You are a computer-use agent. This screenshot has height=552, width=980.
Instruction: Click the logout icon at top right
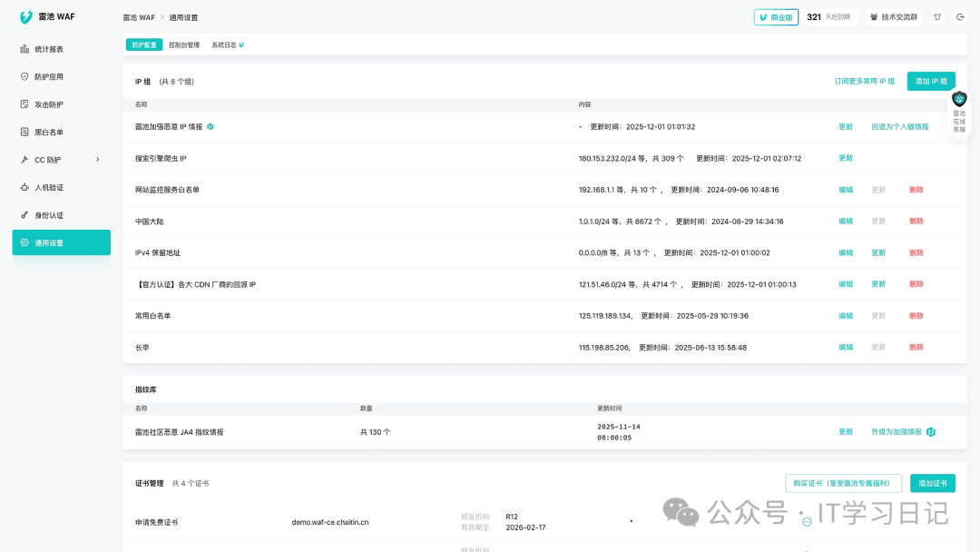coord(960,17)
